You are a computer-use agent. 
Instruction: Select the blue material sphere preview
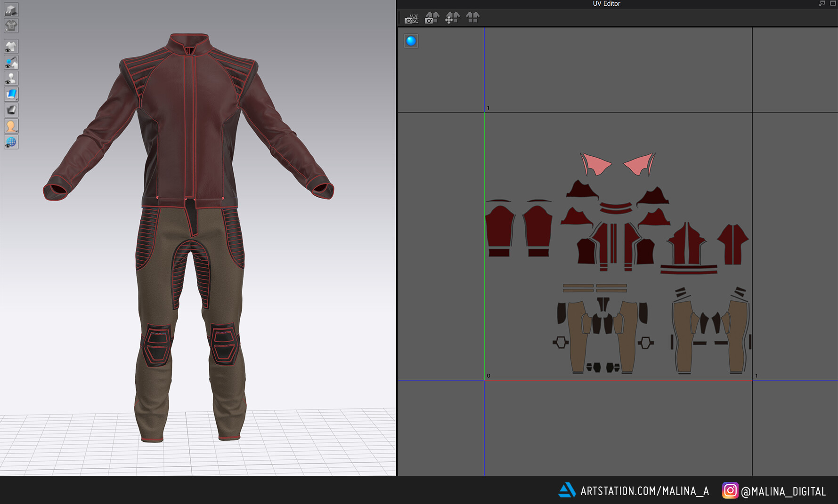tap(411, 40)
